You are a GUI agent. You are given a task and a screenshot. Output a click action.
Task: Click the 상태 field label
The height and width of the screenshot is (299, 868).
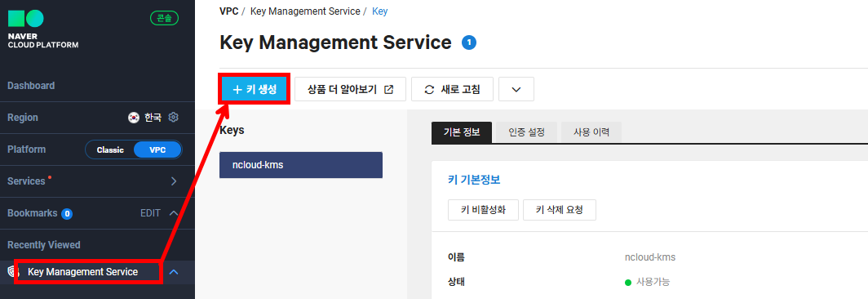point(456,282)
